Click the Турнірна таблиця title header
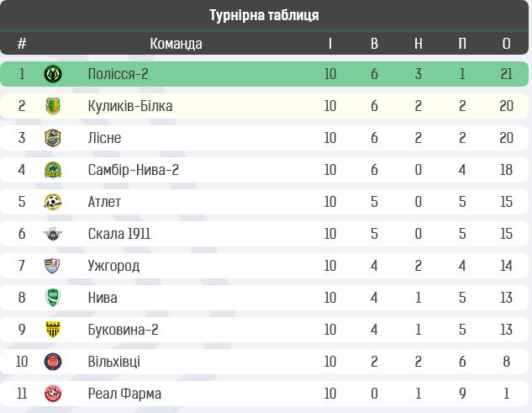Viewport: 532px width, 413px height. pyautogui.click(x=264, y=15)
